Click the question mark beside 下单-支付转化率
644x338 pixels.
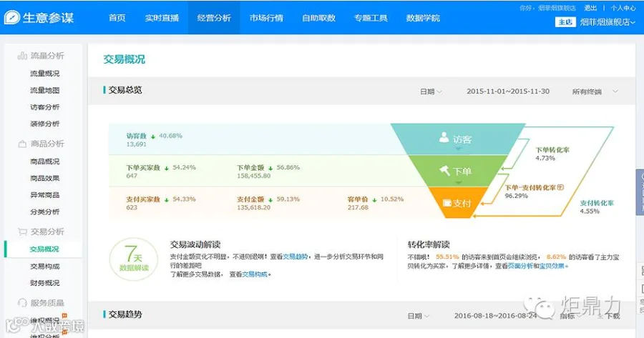(560, 187)
